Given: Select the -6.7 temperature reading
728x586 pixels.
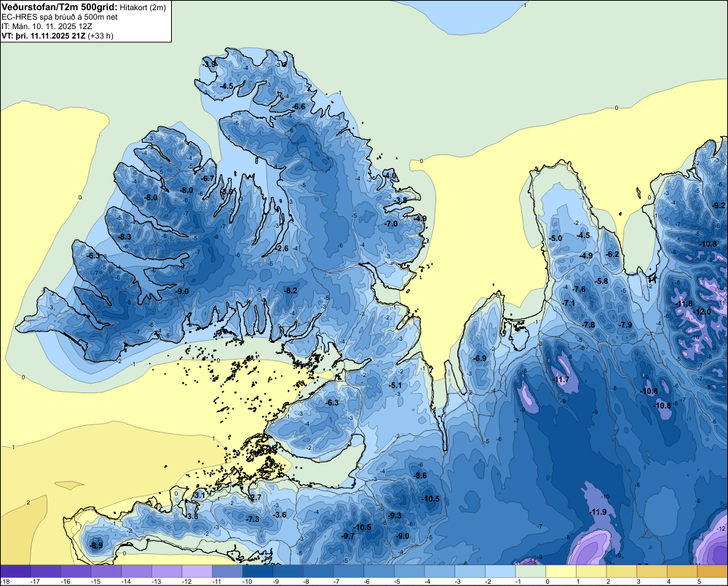Looking at the screenshot, I should pos(207,178).
